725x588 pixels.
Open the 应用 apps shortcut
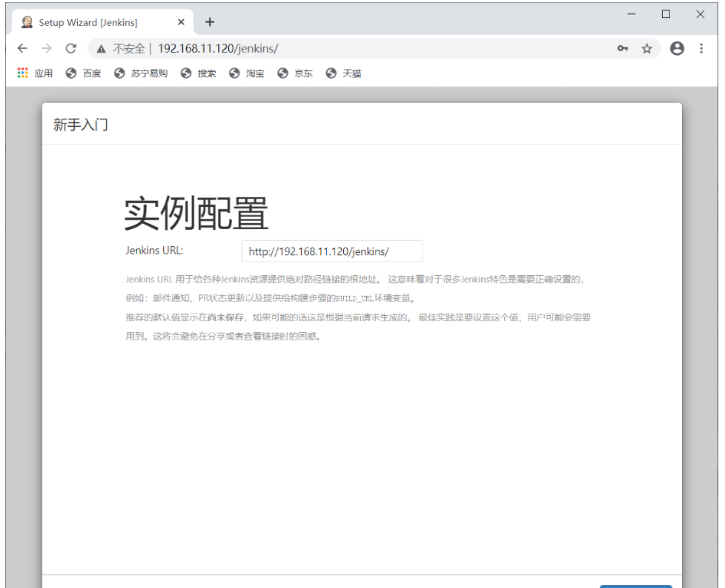tap(35, 73)
